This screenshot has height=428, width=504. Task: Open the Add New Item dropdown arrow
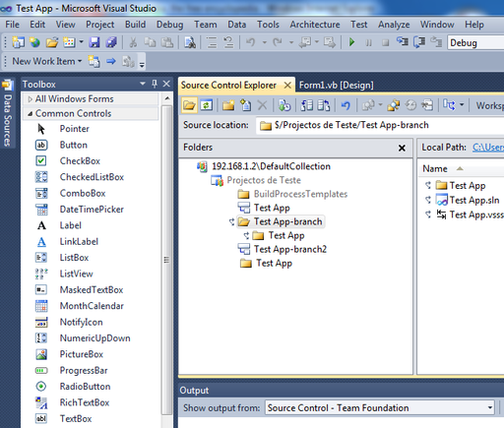(81, 42)
